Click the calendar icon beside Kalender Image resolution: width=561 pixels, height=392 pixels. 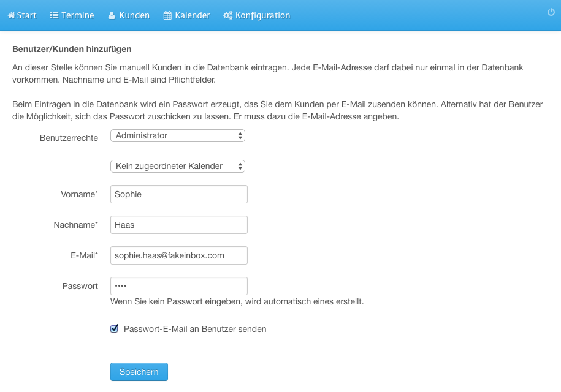pos(167,15)
